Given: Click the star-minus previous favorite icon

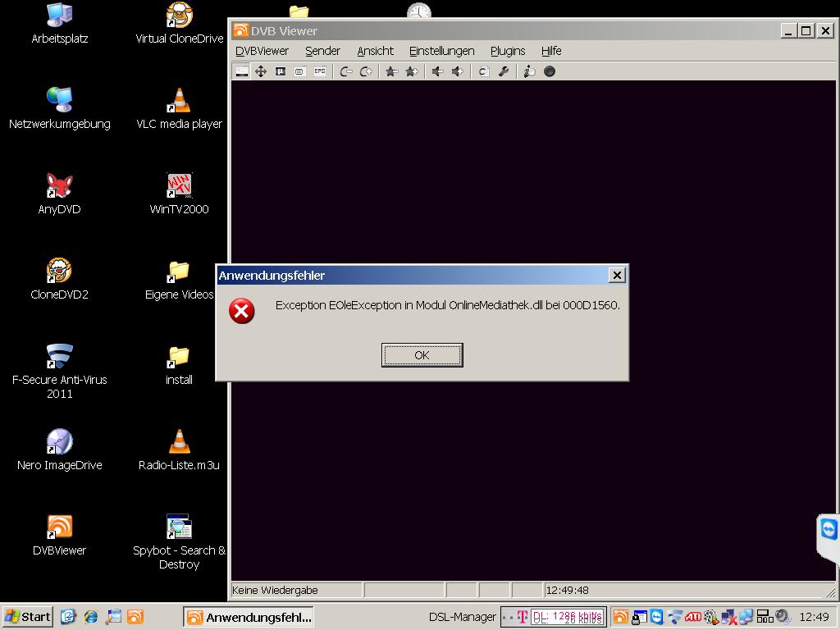Looking at the screenshot, I should click(x=391, y=71).
